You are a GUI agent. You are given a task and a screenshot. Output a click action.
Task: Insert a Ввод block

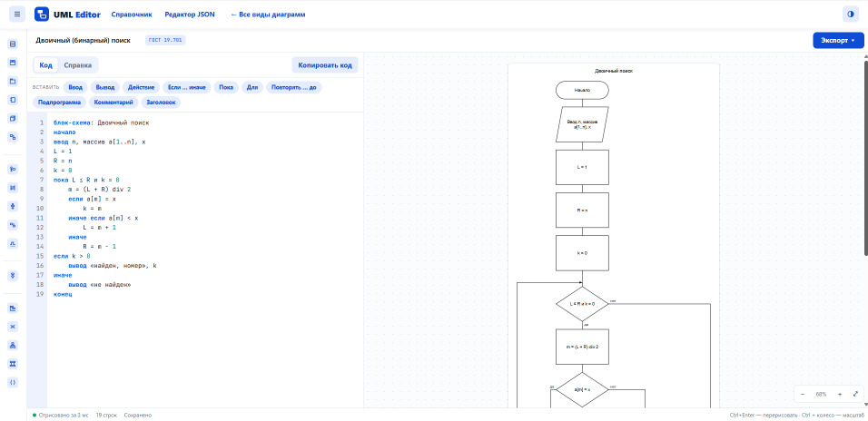coord(75,87)
